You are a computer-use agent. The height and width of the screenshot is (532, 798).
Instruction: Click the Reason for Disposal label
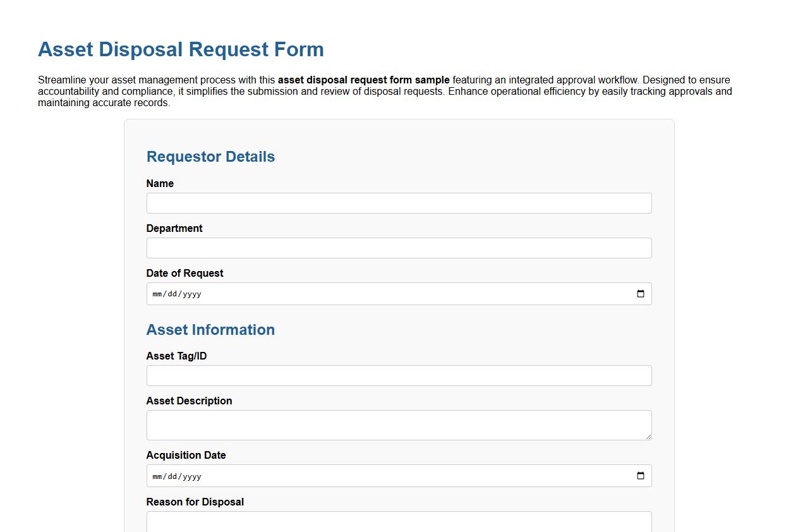click(x=195, y=502)
